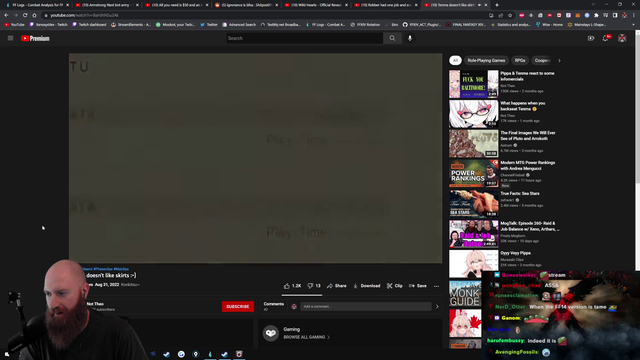
Task: Create a Clip with the scissors icon
Action: click(x=395, y=286)
